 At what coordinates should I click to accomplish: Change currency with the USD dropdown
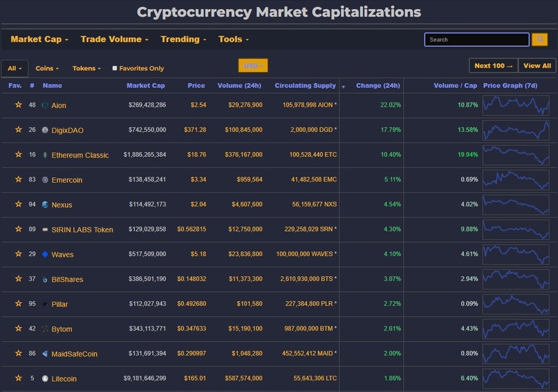tap(253, 66)
